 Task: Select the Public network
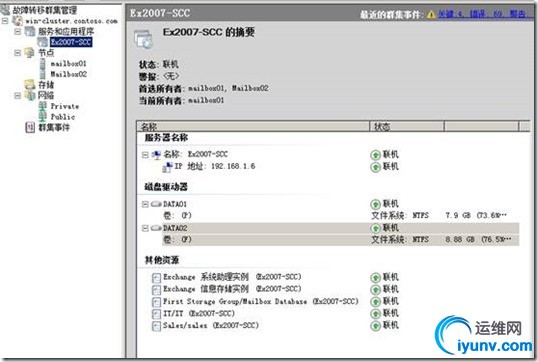[x=63, y=117]
